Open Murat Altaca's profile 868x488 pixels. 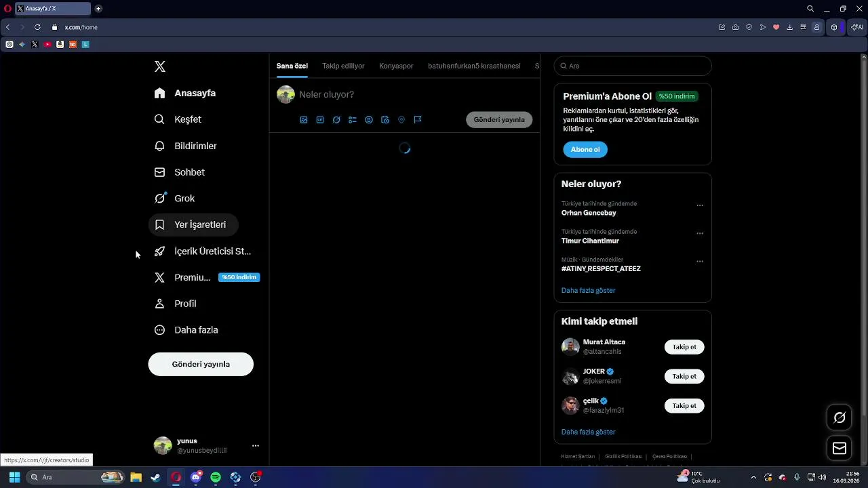(x=604, y=342)
